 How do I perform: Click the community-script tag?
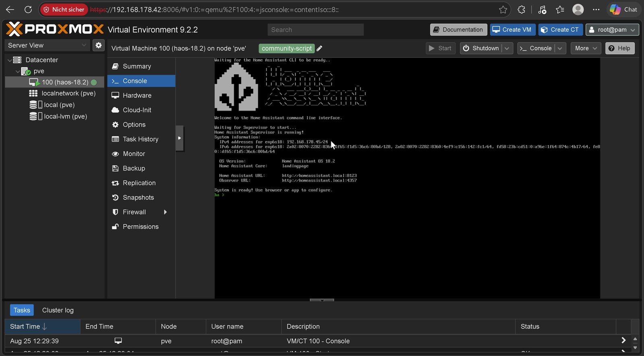(287, 48)
